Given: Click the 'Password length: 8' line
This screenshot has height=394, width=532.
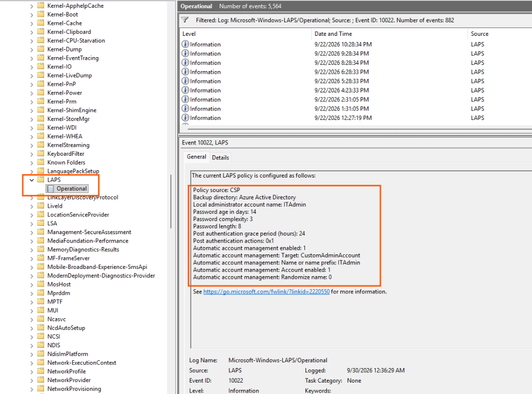Looking at the screenshot, I should 217,226.
